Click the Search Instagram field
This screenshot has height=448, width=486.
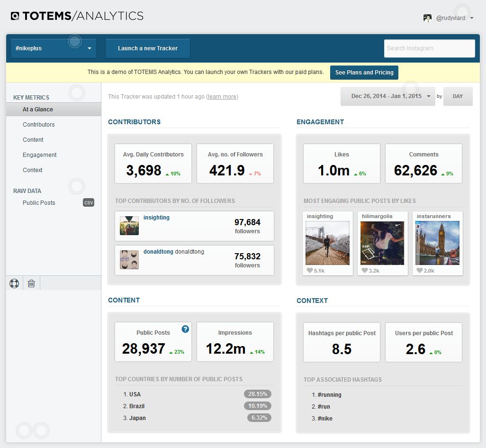pyautogui.click(x=429, y=48)
